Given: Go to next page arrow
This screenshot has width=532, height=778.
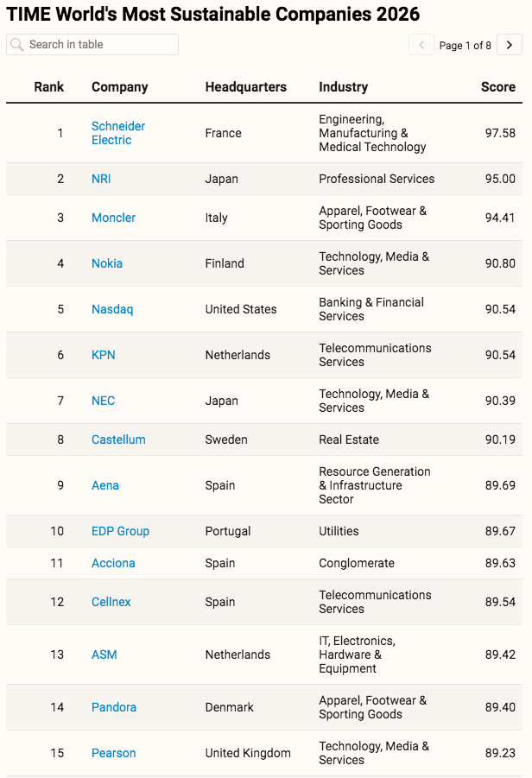Looking at the screenshot, I should 510,45.
